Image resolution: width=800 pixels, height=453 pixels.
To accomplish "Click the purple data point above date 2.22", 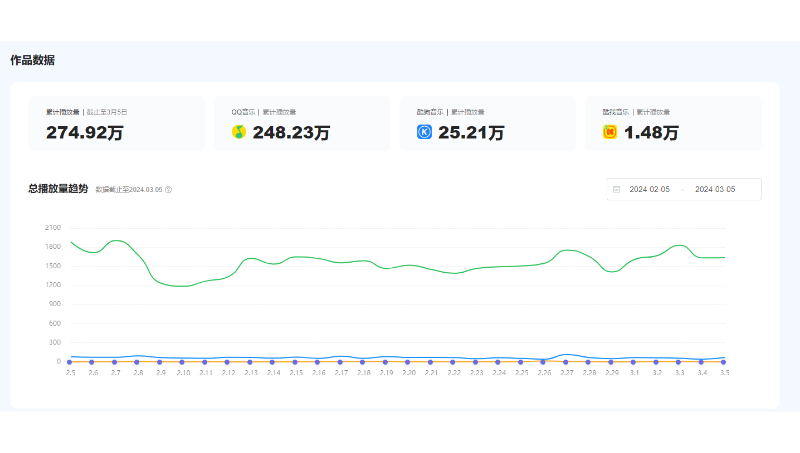I will 453,362.
